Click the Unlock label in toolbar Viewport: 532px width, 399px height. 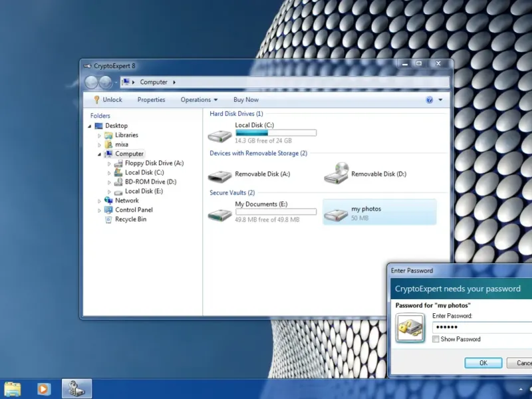tap(112, 100)
